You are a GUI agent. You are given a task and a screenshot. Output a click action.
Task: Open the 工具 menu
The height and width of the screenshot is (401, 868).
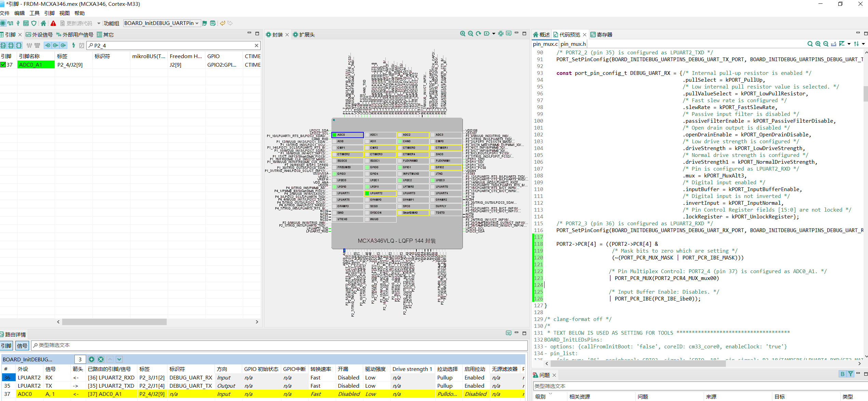pyautogui.click(x=34, y=13)
